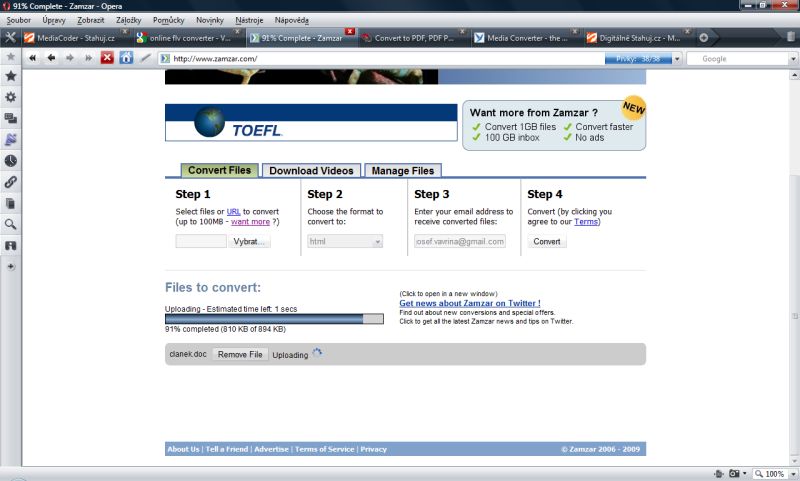Open the URL link in Step 1
800x481 pixels.
pos(233,211)
